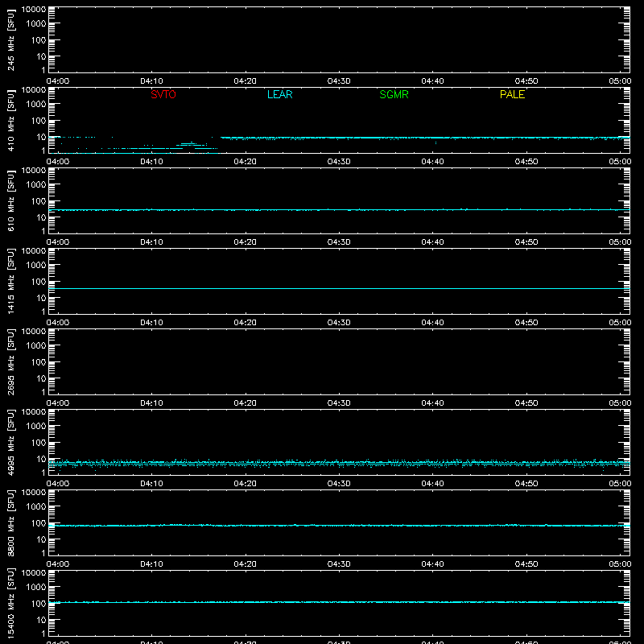Image resolution: width=644 pixels, height=644 pixels.
Task: Click the 1000 y-tick of the 410 MHz panel
Action: (36, 105)
